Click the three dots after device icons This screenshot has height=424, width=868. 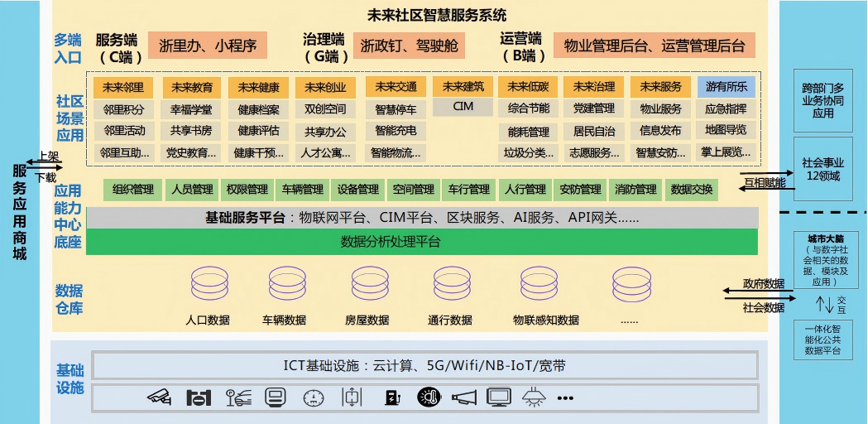coord(565,397)
